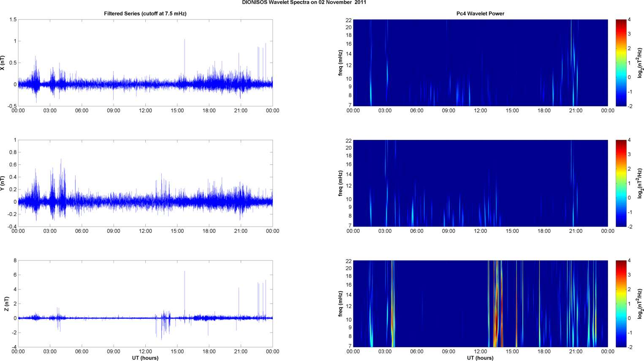644x361 pixels.
Task: Click the 6 tick on Z plot axis
Action: pos(15,275)
